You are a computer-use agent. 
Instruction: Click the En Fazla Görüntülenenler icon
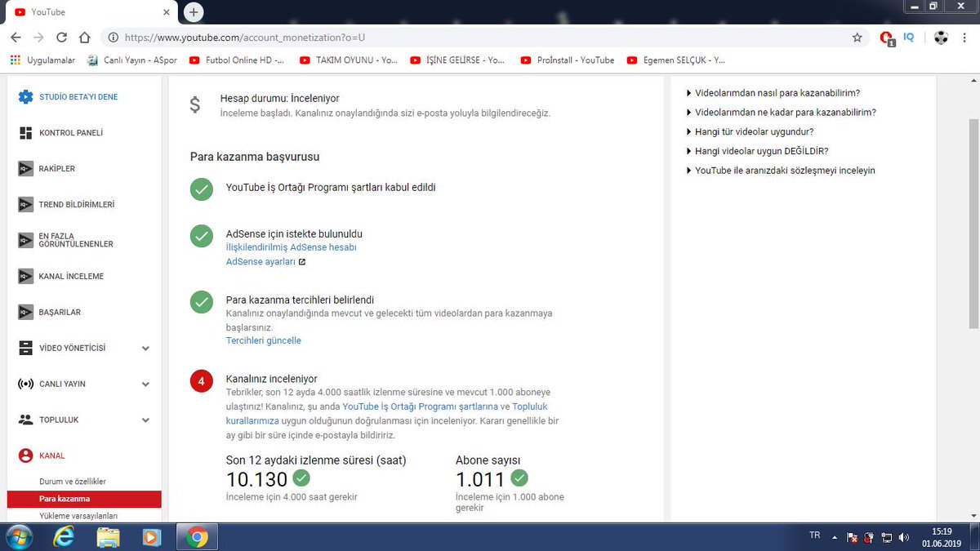[x=25, y=241]
